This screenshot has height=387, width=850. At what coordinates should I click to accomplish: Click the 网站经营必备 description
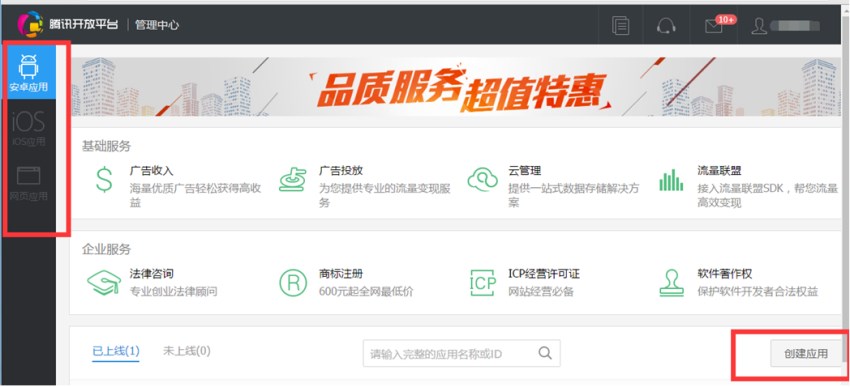(540, 292)
